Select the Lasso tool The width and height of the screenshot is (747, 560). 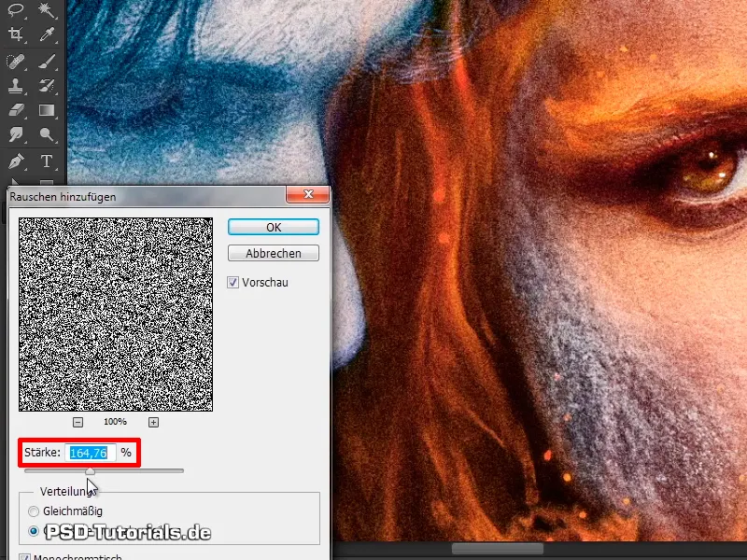coord(16,9)
